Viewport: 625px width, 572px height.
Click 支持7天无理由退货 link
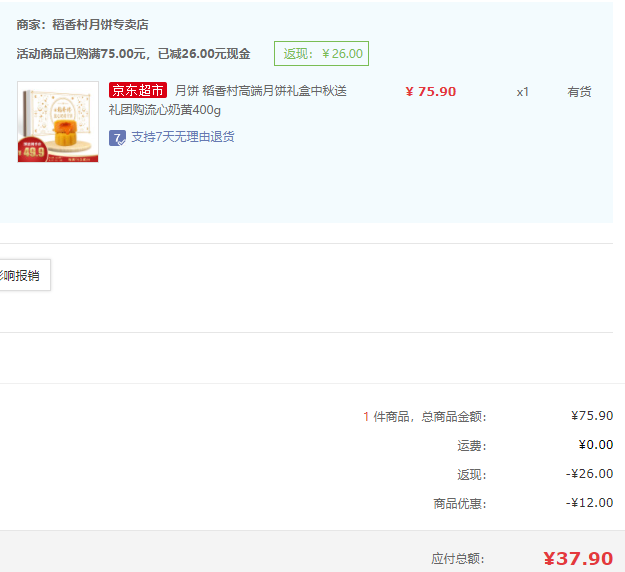point(183,137)
